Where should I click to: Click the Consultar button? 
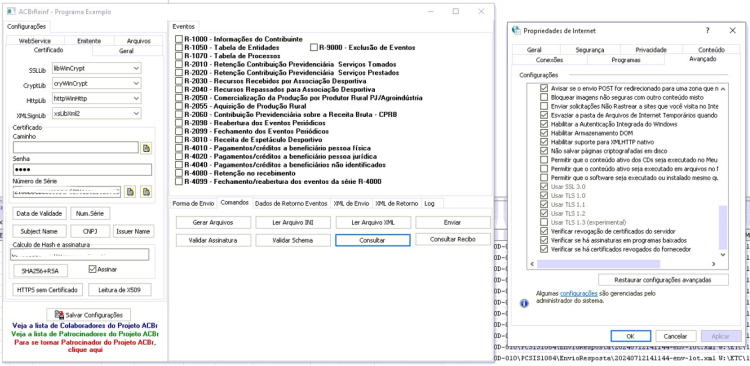pyautogui.click(x=373, y=240)
